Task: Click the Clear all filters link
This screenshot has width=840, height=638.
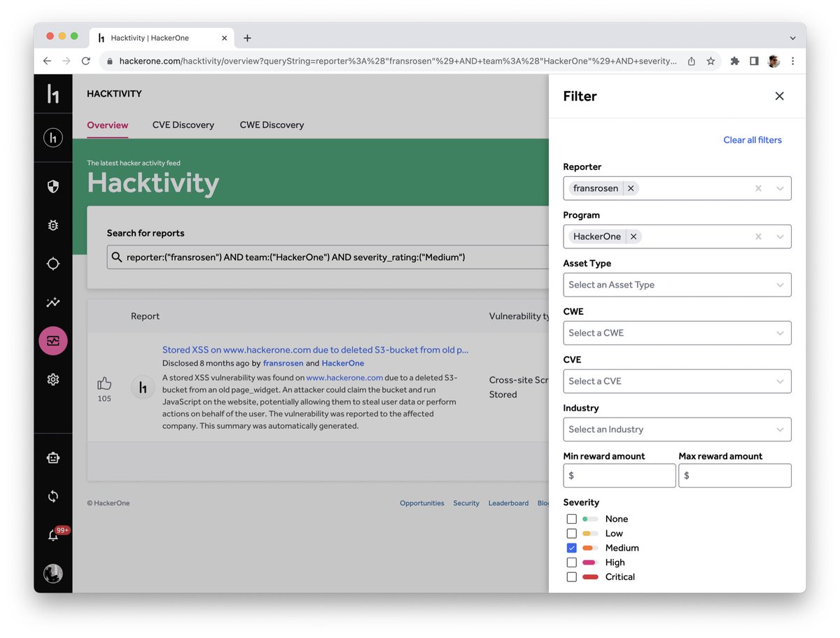Action: (x=752, y=139)
